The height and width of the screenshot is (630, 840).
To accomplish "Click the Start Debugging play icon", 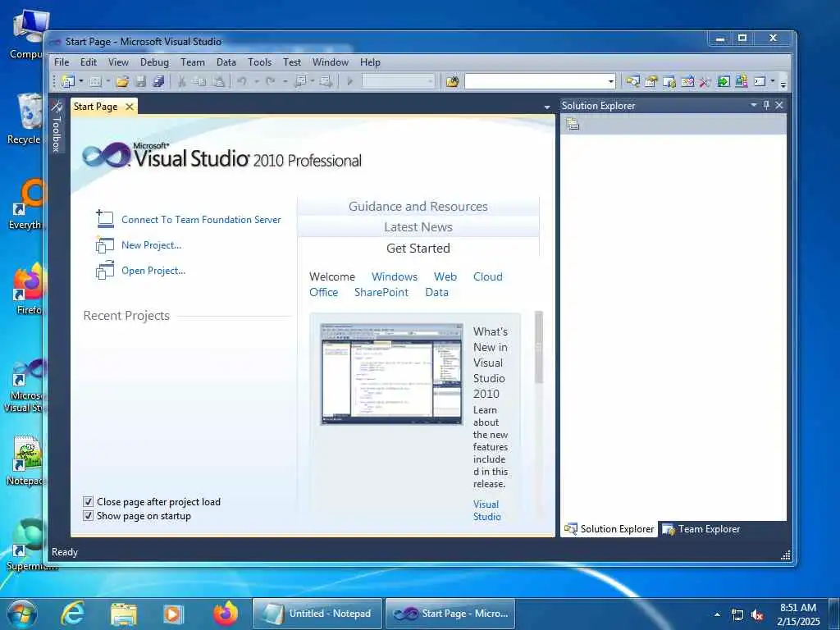I will pos(349,81).
